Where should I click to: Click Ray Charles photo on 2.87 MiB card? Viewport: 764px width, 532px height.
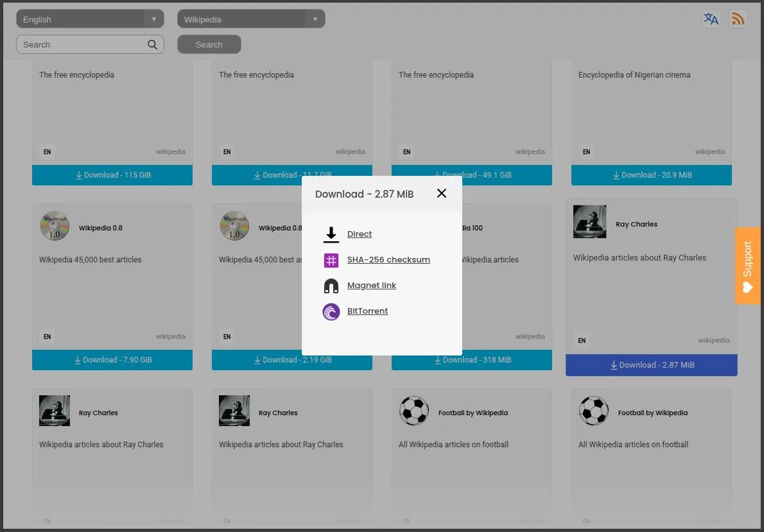click(589, 221)
